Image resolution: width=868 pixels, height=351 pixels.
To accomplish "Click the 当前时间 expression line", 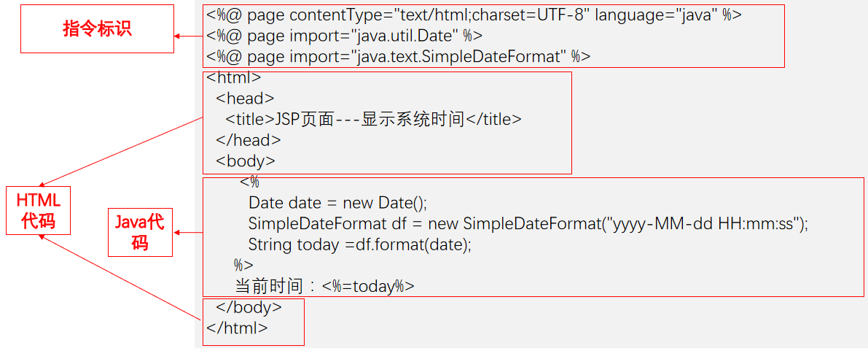I will [324, 286].
